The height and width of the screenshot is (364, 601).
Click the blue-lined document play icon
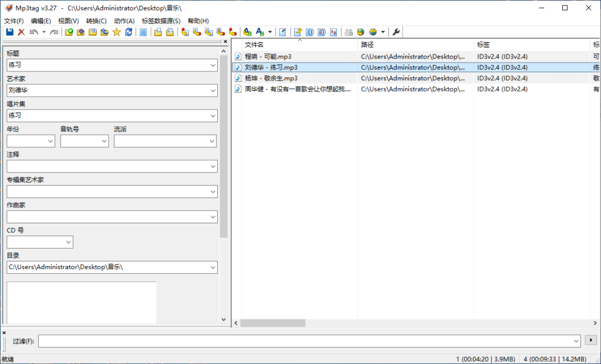(310, 32)
